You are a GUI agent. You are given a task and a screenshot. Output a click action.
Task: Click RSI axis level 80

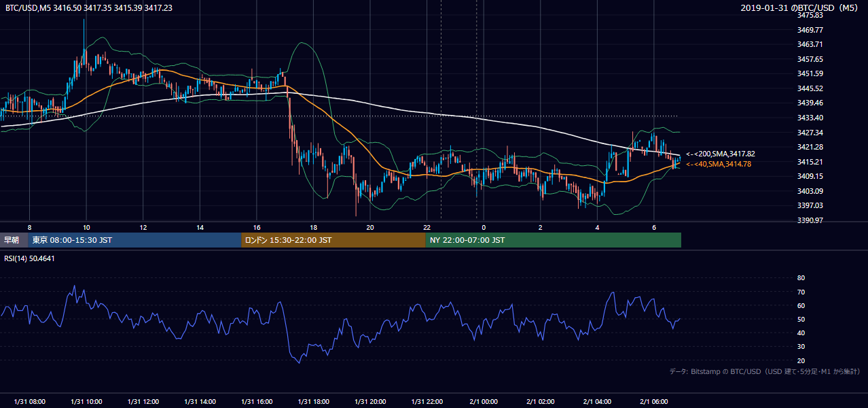click(x=801, y=278)
